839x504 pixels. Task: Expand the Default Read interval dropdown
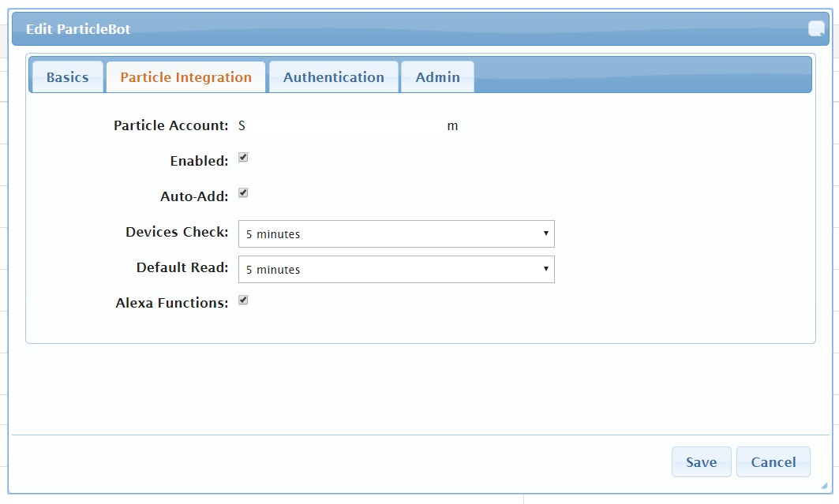(x=396, y=270)
